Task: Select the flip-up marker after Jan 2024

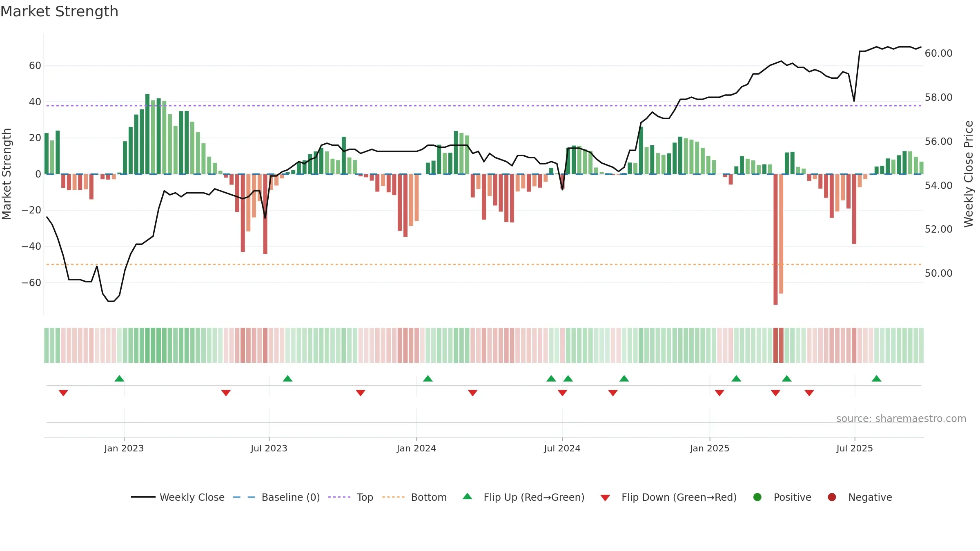Action: 428,378
